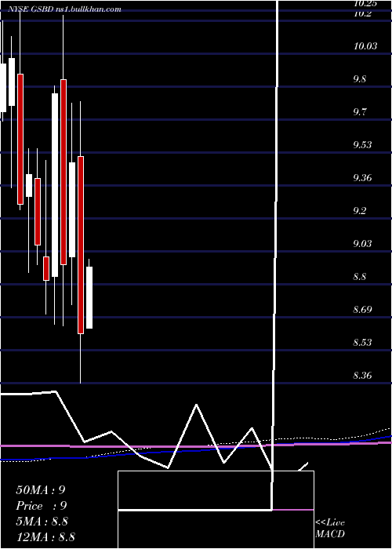392x549 pixels.
Task: Click the 9.8 price axis label
Action: 359,78
